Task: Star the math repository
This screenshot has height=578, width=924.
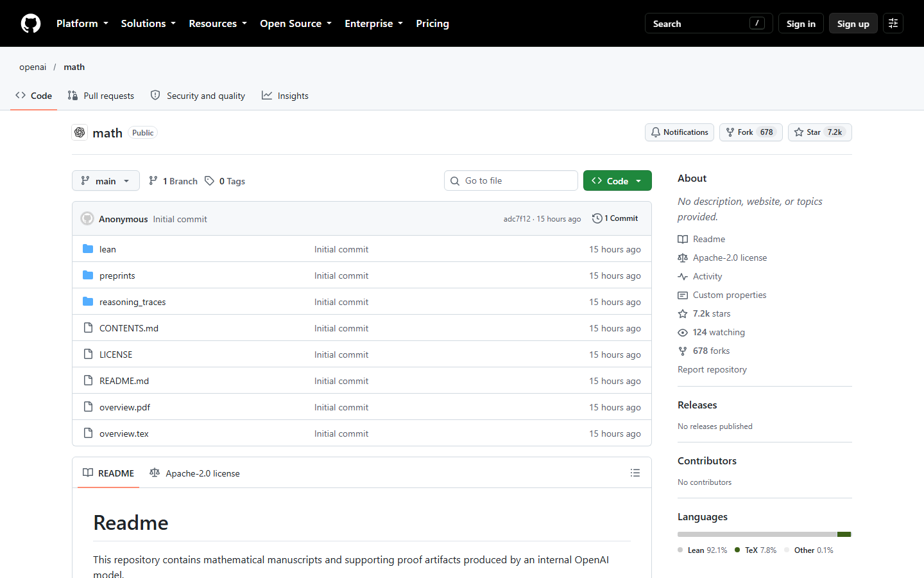Action: coord(819,132)
